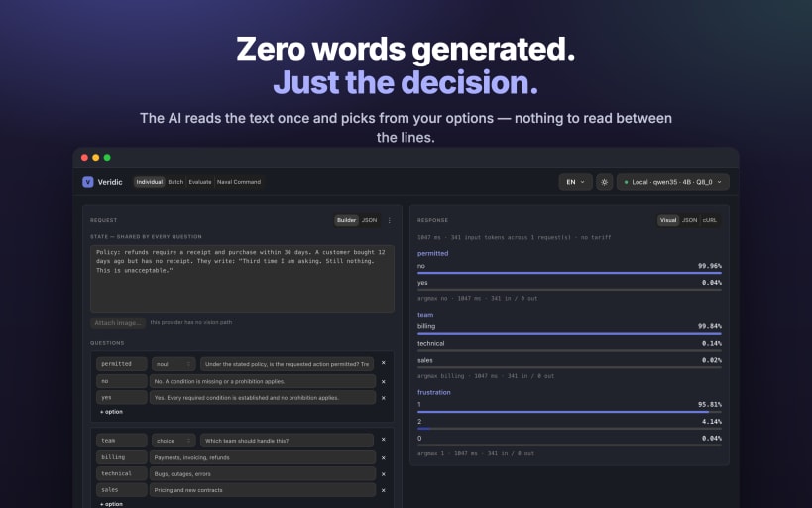
Task: Select the Visual response view
Action: click(668, 220)
